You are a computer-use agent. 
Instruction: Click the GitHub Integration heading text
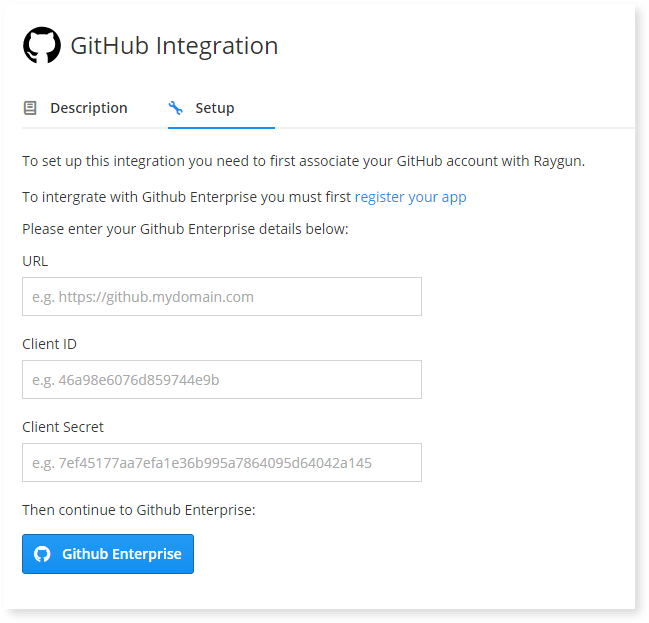tap(174, 46)
